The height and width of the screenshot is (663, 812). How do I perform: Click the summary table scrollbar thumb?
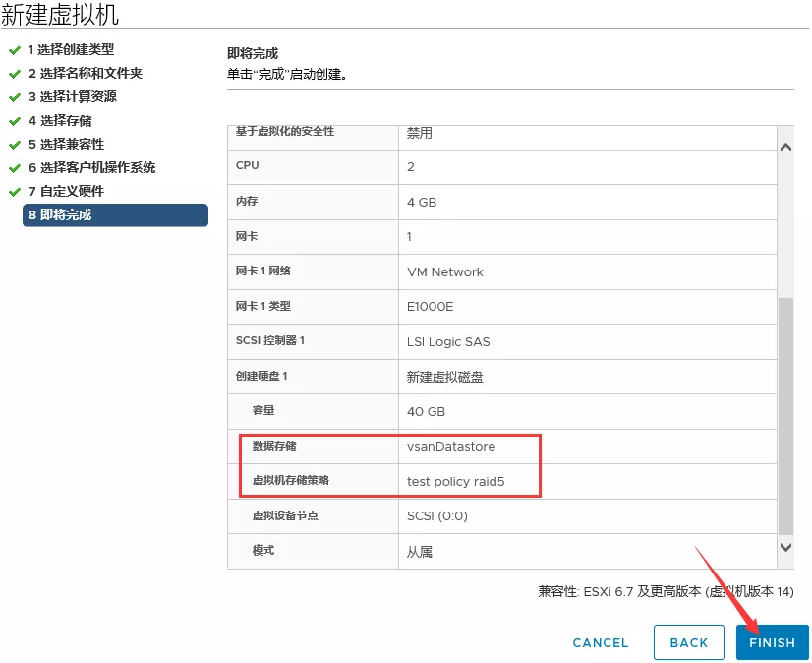pos(784,413)
